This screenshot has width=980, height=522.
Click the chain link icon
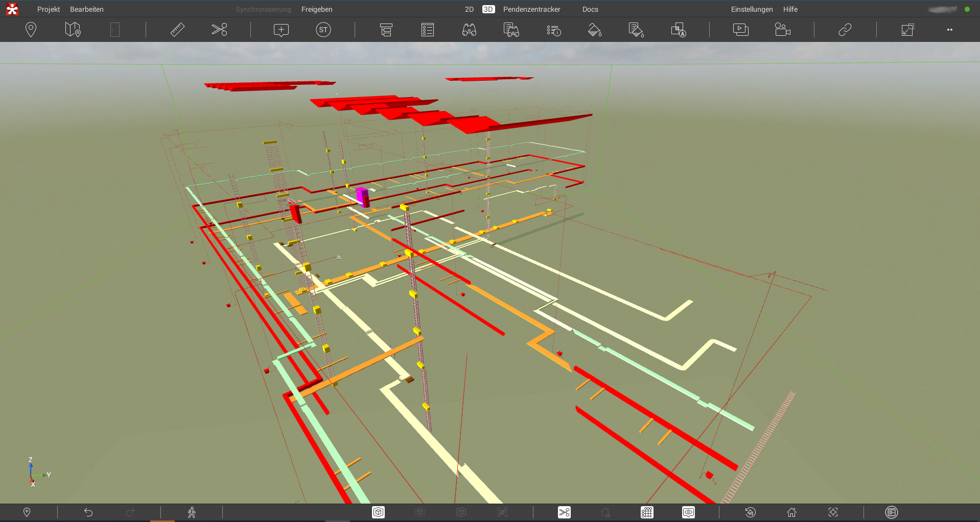[845, 30]
